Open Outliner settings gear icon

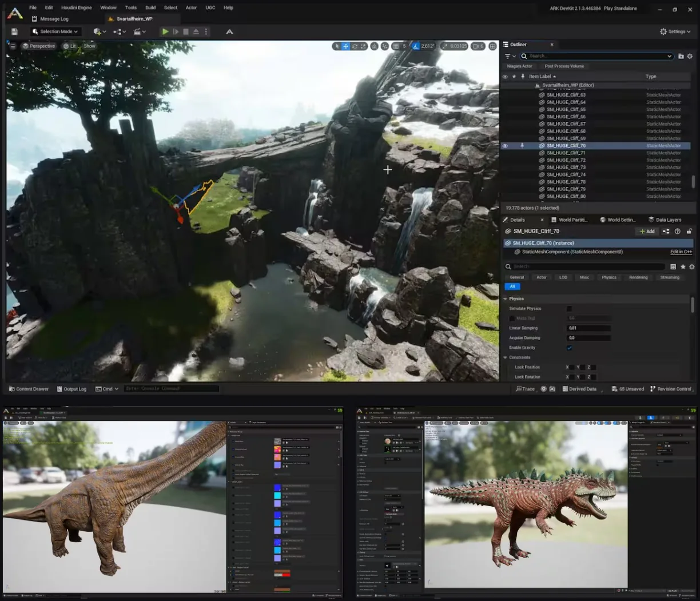[690, 56]
